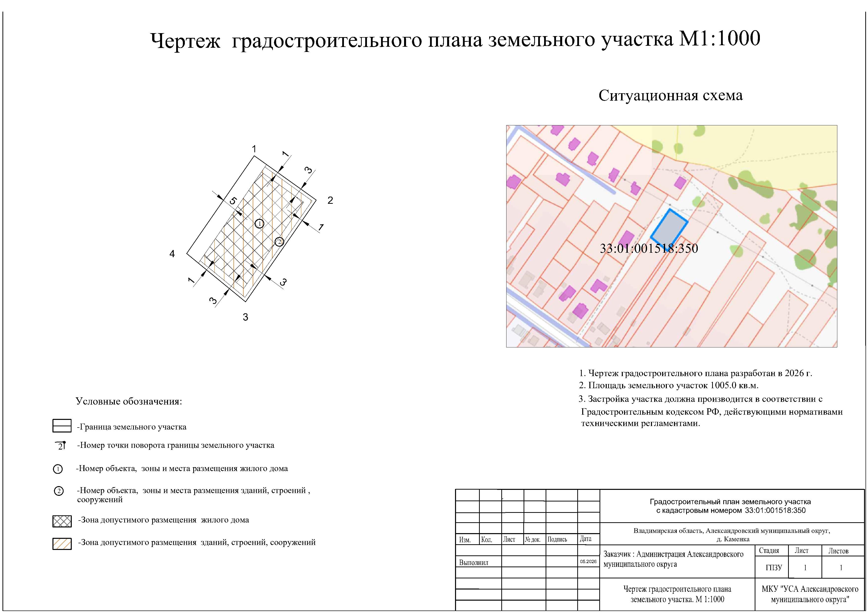Click the turning point number legend symbol
This screenshot has width=868, height=613.
click(x=60, y=445)
